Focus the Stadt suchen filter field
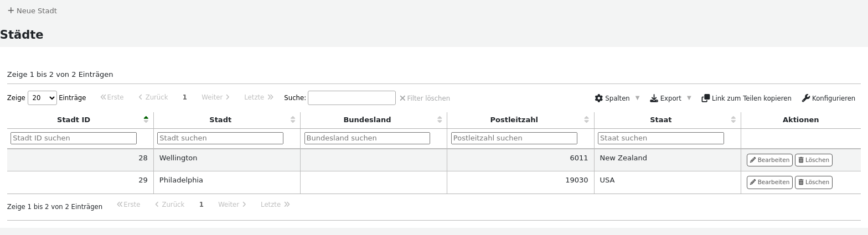This screenshot has height=235, width=868. (x=220, y=138)
